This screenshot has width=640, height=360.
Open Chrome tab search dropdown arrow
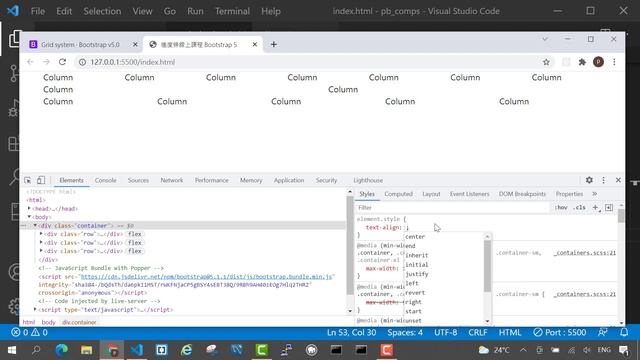point(545,39)
